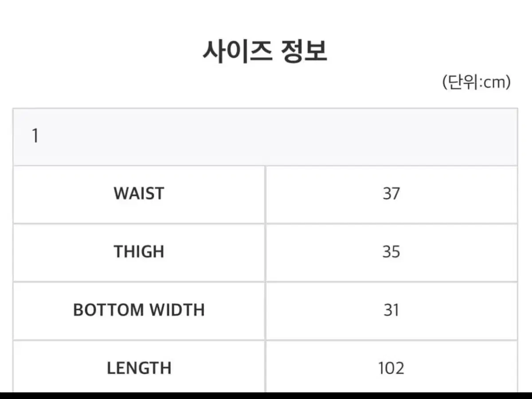Select the size 1 header row
This screenshot has width=532, height=399.
pyautogui.click(x=265, y=137)
